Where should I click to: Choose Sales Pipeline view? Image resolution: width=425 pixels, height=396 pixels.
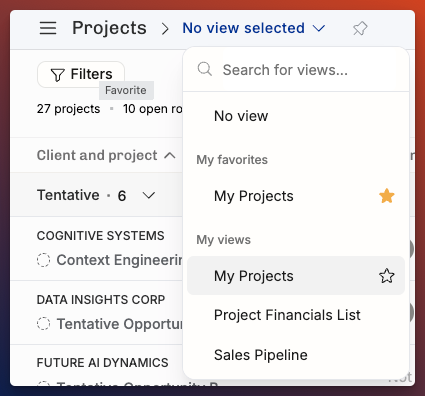click(x=296, y=355)
